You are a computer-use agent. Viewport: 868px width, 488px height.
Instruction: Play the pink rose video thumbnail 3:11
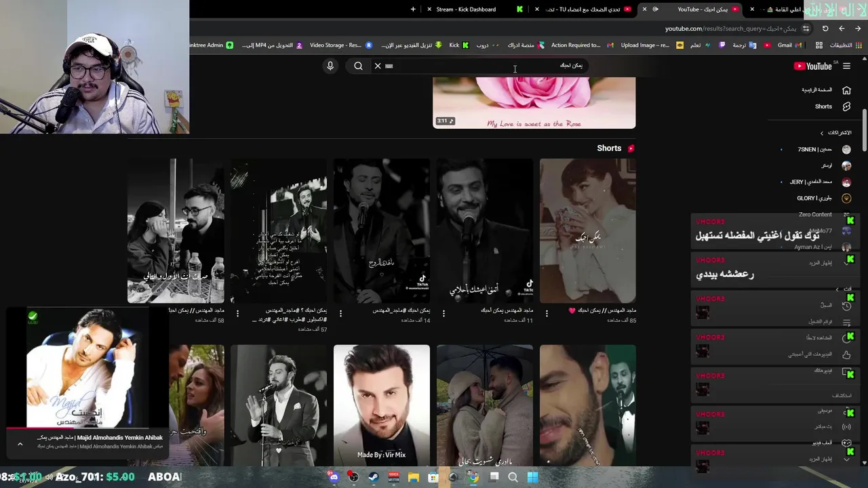[x=534, y=102]
